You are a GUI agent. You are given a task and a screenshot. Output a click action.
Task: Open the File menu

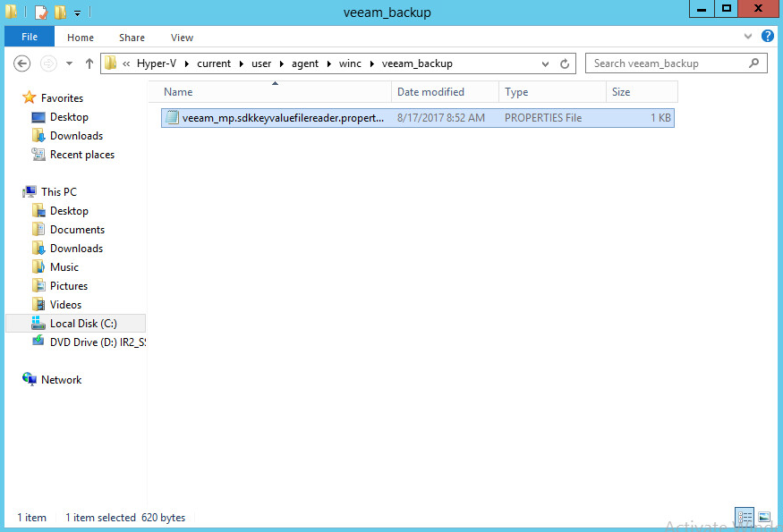coord(30,37)
